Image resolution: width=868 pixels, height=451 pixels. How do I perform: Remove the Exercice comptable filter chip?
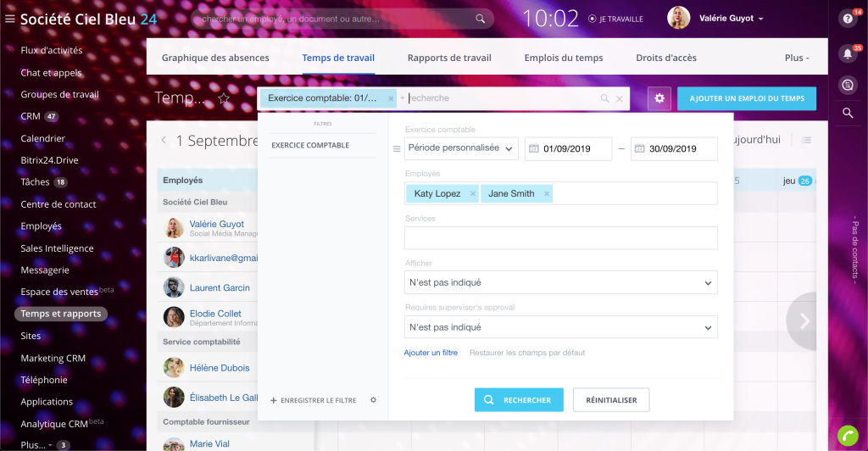(x=391, y=98)
